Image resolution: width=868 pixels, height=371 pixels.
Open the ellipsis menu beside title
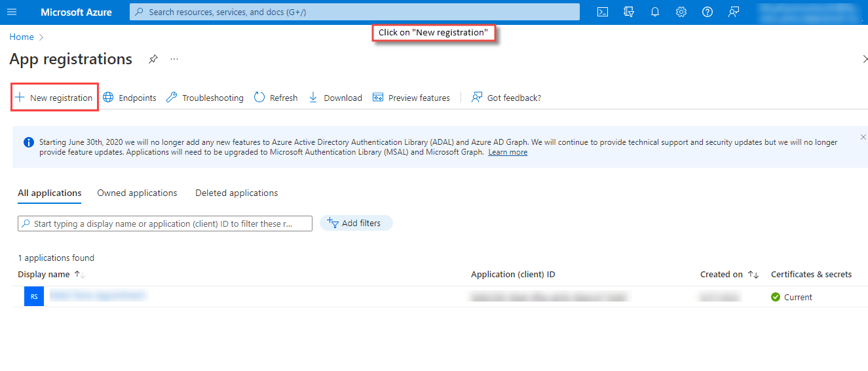174,59
